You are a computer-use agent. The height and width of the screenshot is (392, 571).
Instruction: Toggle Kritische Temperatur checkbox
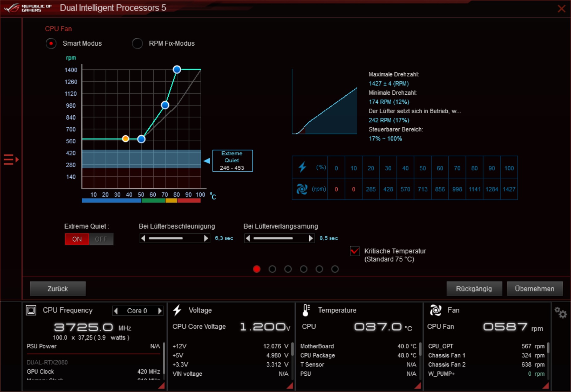tap(355, 251)
